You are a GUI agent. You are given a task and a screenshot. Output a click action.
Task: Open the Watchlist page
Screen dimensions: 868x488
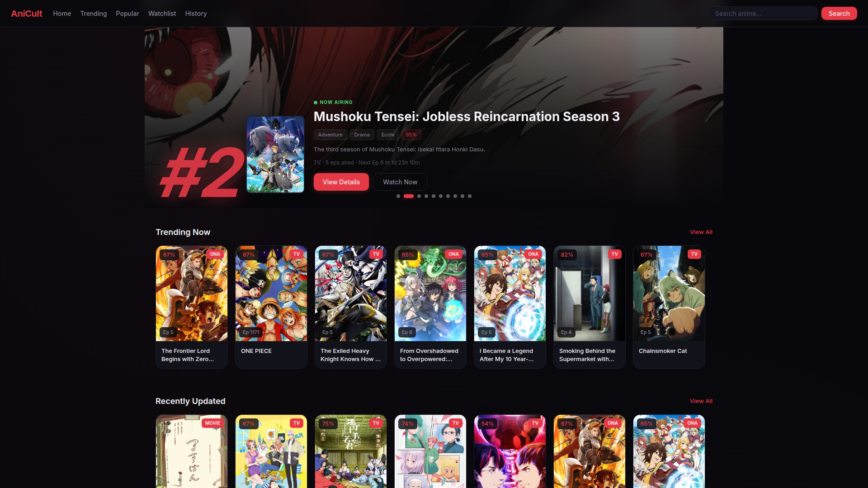[x=162, y=14]
